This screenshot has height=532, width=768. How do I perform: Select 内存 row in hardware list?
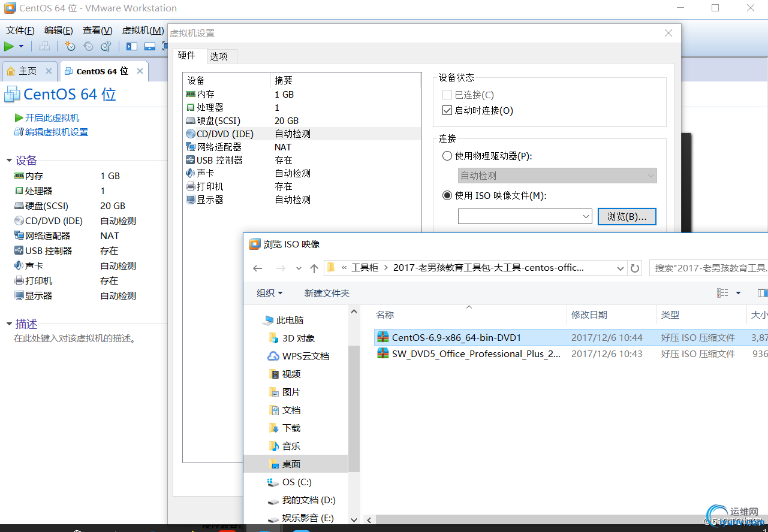pos(302,95)
